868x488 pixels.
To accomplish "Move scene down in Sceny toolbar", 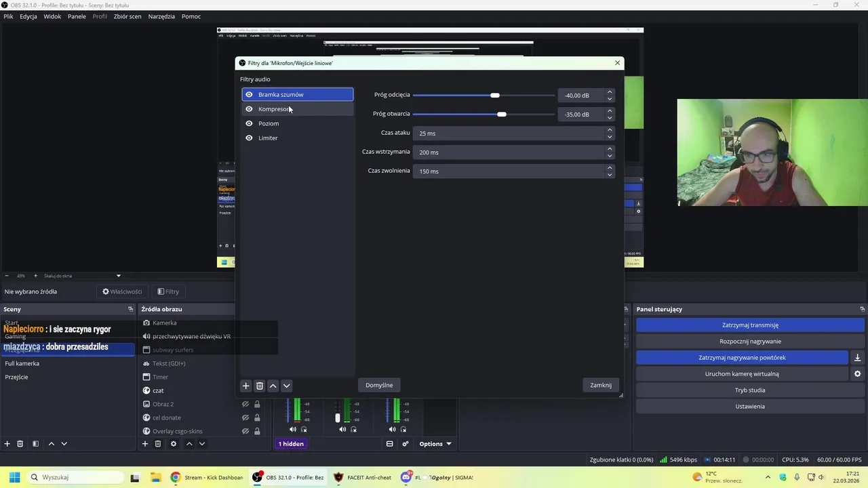I will pyautogui.click(x=64, y=444).
